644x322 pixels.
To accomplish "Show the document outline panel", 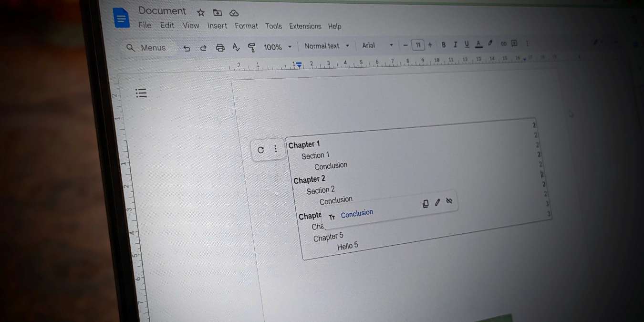I will click(x=141, y=93).
